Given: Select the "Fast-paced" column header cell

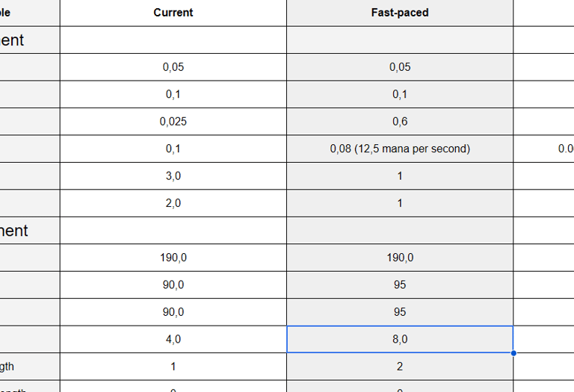Looking at the screenshot, I should click(x=400, y=13).
